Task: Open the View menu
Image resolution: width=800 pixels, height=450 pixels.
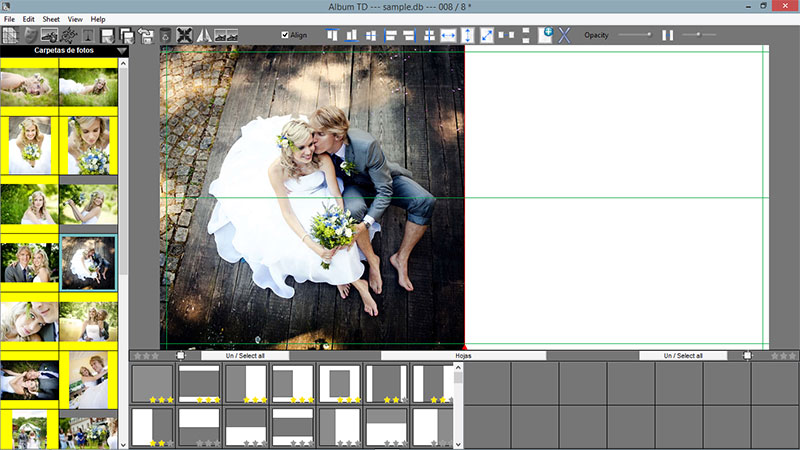Action: coord(75,19)
